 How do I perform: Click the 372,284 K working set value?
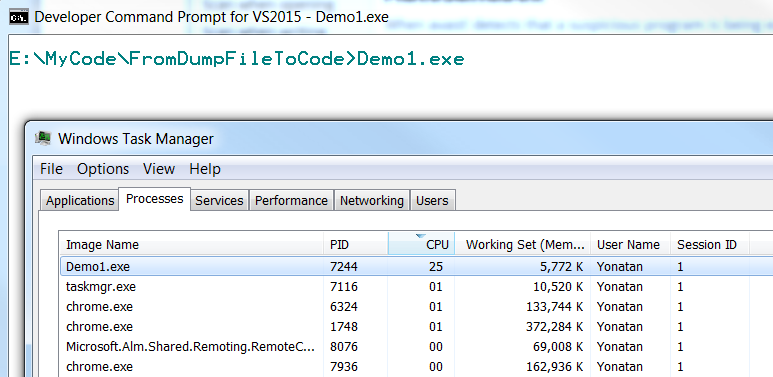(555, 327)
